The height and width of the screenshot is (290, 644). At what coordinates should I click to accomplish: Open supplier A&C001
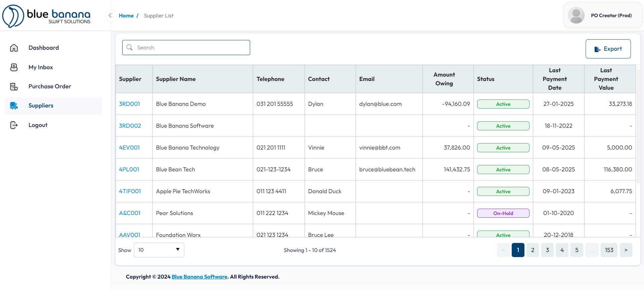[x=130, y=213]
